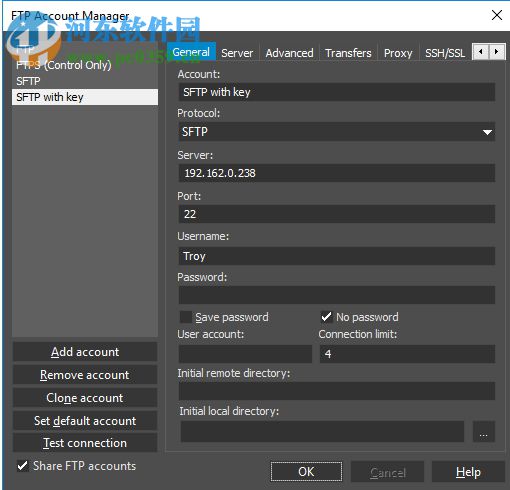The height and width of the screenshot is (490, 510).
Task: Click the Cancel button
Action: (x=388, y=472)
